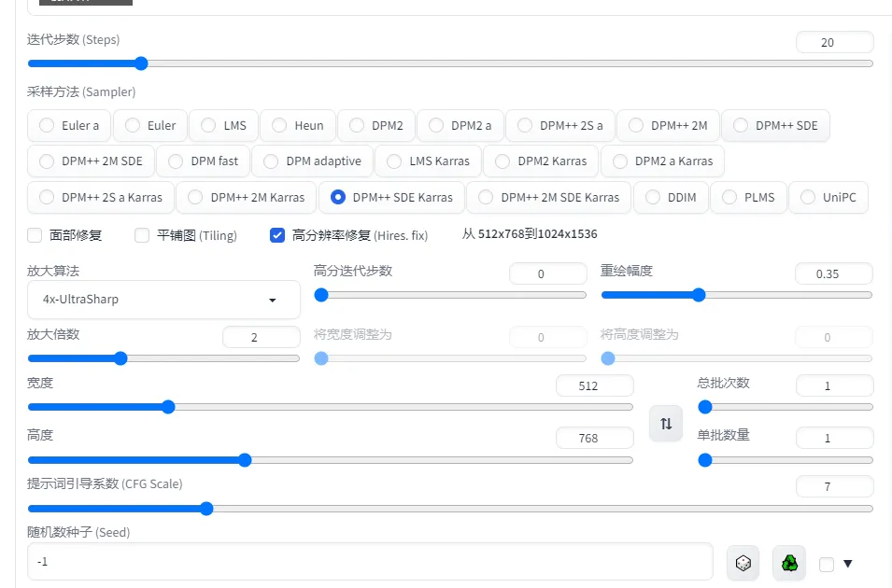Open the 放大算法 4x-UltraSharp dropdown
The image size is (892, 588).
(x=163, y=300)
